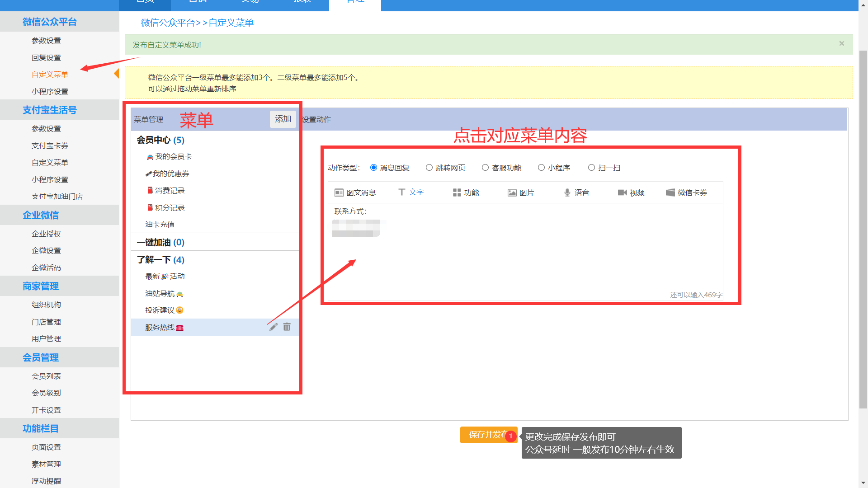Click the pencil edit icon on 服务热线

274,327
